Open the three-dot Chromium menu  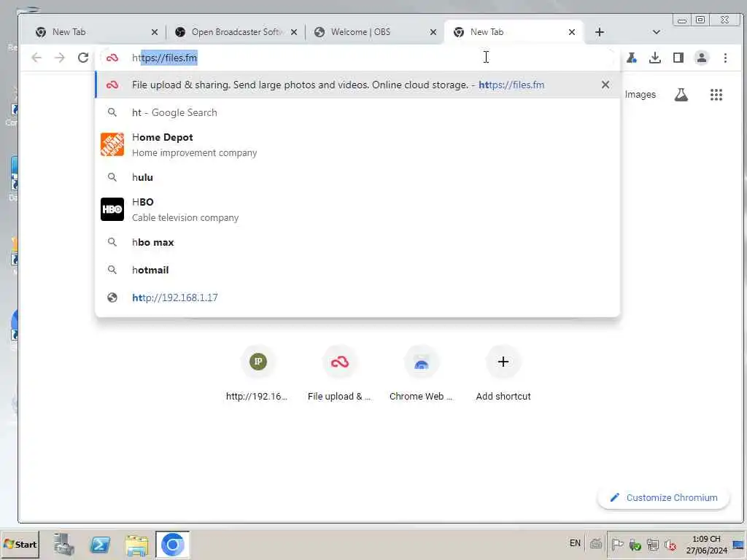[725, 58]
